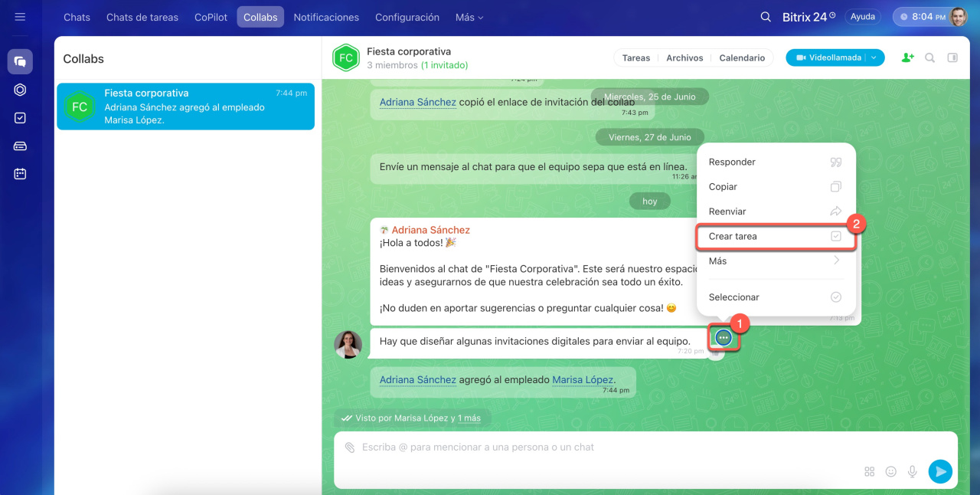
Task: Click the add member icon in the chat header
Action: tap(907, 57)
